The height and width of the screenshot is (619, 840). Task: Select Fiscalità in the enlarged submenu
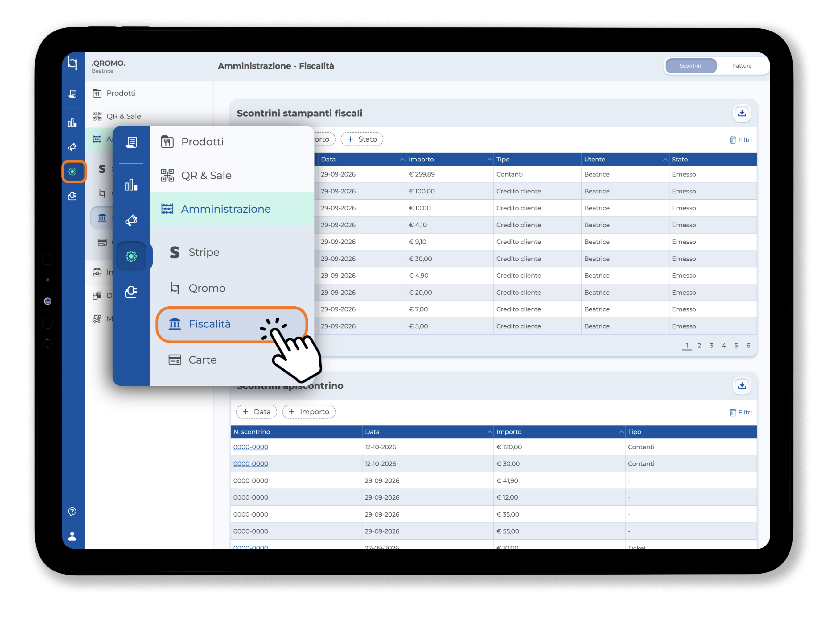pyautogui.click(x=232, y=324)
